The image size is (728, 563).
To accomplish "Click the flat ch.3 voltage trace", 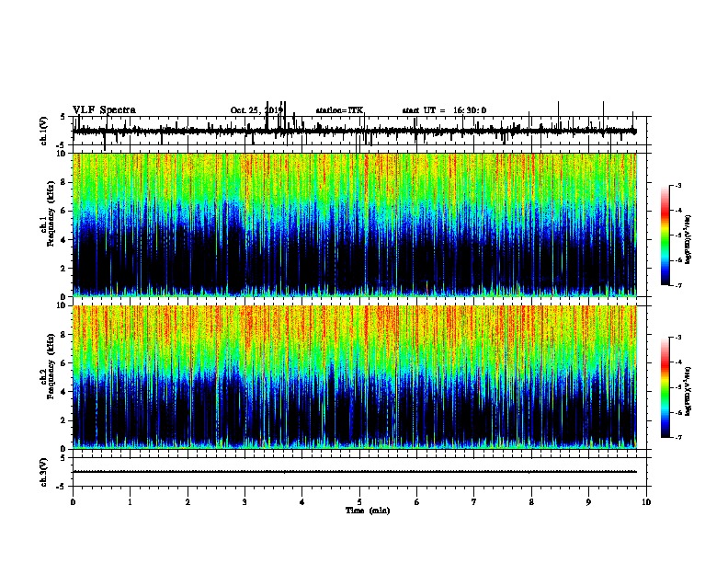I will (x=355, y=472).
